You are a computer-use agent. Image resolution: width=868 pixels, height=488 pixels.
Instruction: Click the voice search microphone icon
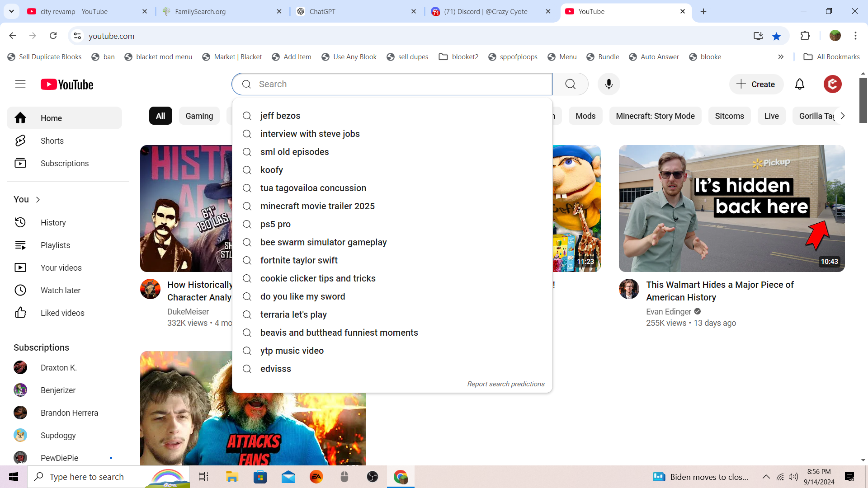609,84
